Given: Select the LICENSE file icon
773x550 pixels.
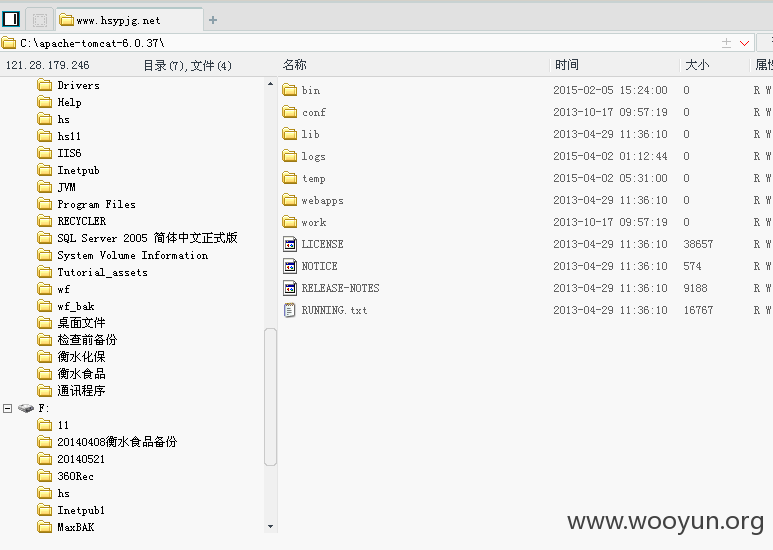Looking at the screenshot, I should pos(290,243).
